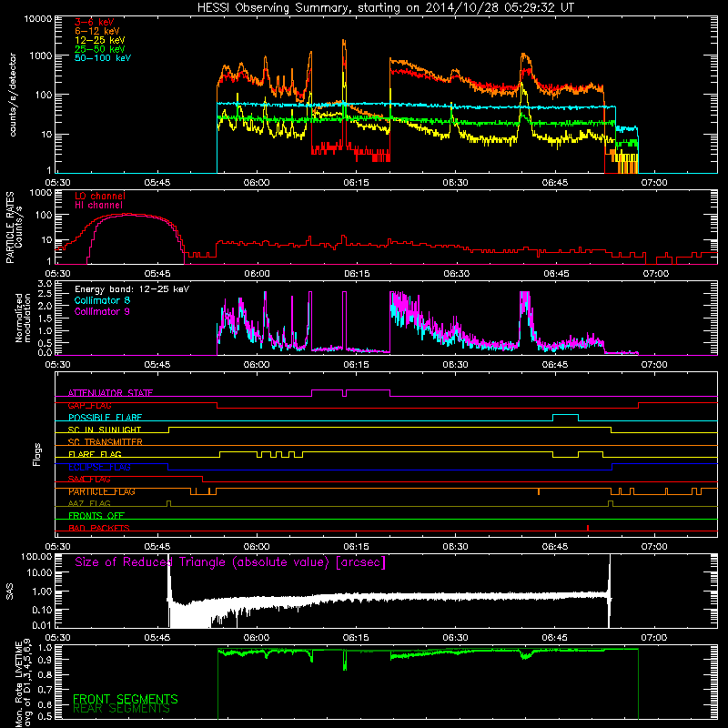Click the 100.00 tick on SAS axis

[36, 556]
